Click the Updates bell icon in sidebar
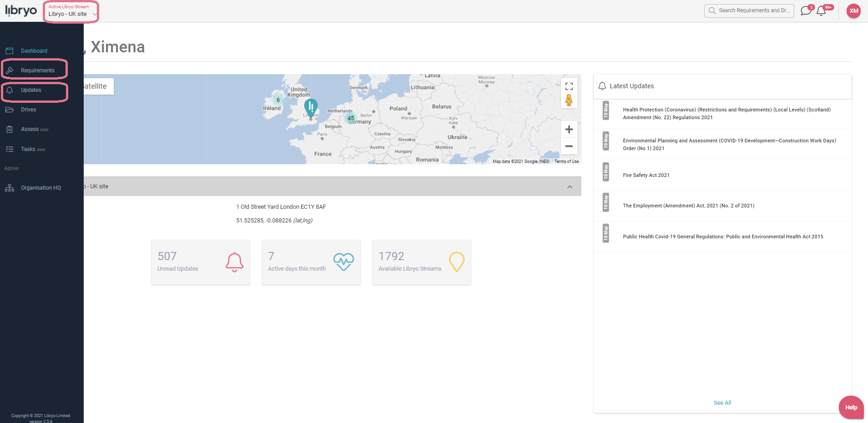 coord(10,90)
